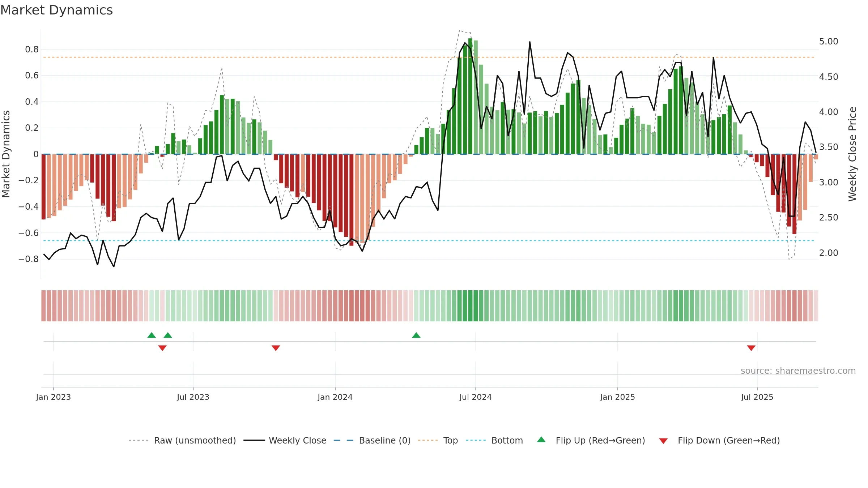
Task: Click the 0.8 left axis tick label
Action: click(x=32, y=49)
